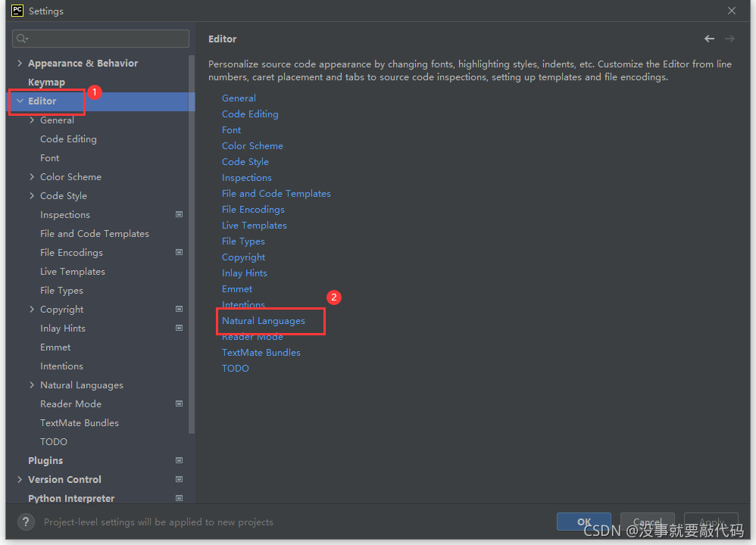Open the TextMate Bundles link
Viewport: 756px width, 545px height.
click(x=261, y=353)
